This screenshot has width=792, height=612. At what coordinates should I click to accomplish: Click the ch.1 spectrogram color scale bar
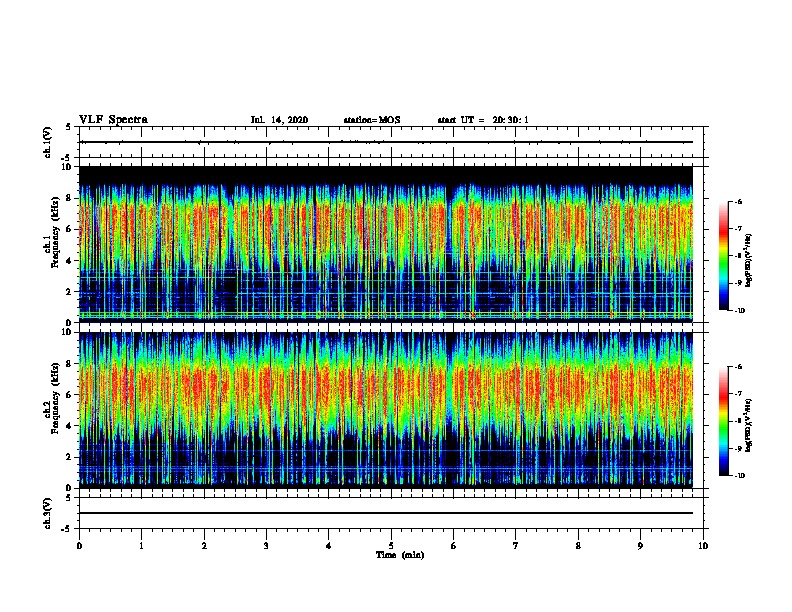[x=724, y=256]
